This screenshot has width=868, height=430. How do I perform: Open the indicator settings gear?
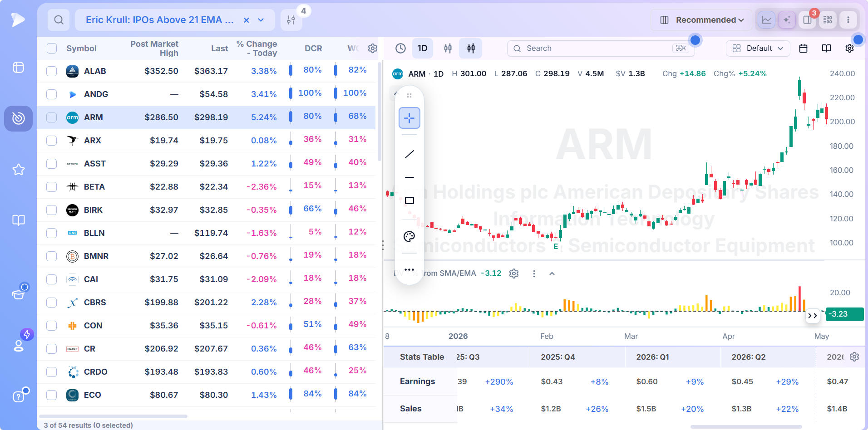pos(514,274)
